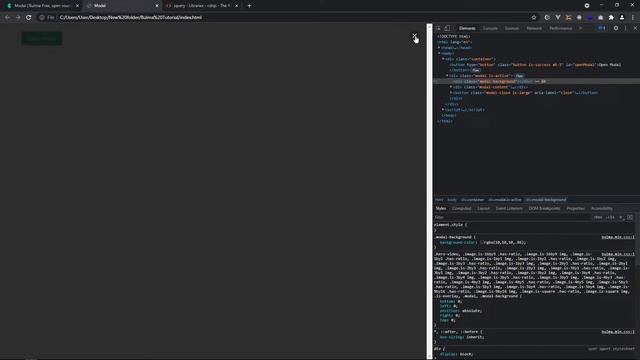
Task: Open a new browser tab with plus
Action: point(249,6)
